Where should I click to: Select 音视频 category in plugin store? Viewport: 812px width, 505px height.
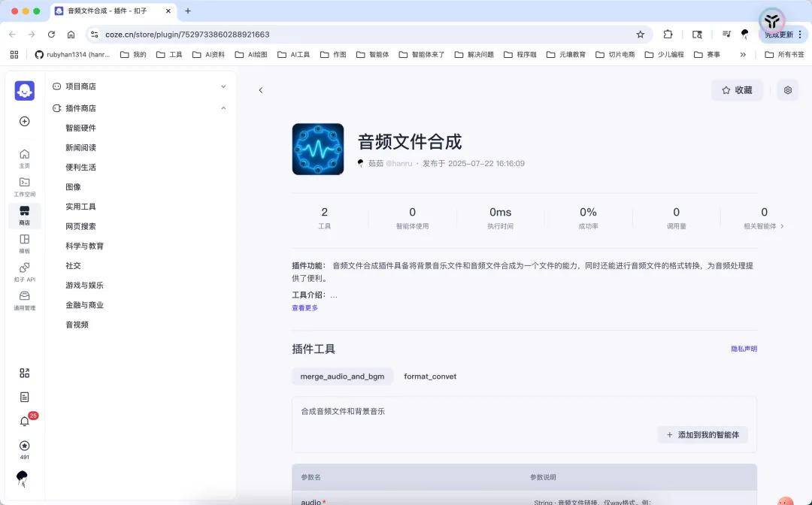point(77,325)
